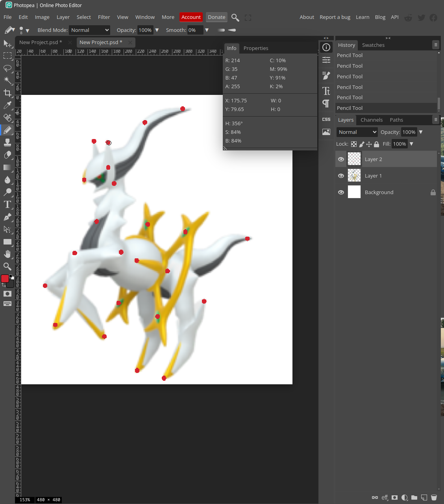Open the Learn link

363,17
